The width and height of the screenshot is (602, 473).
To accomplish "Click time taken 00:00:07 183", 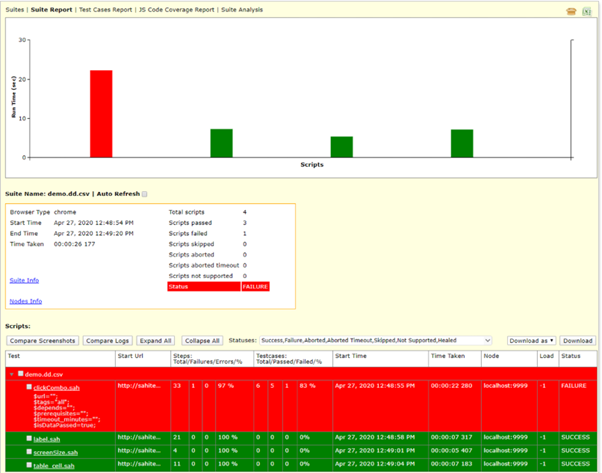I will tap(452, 464).
